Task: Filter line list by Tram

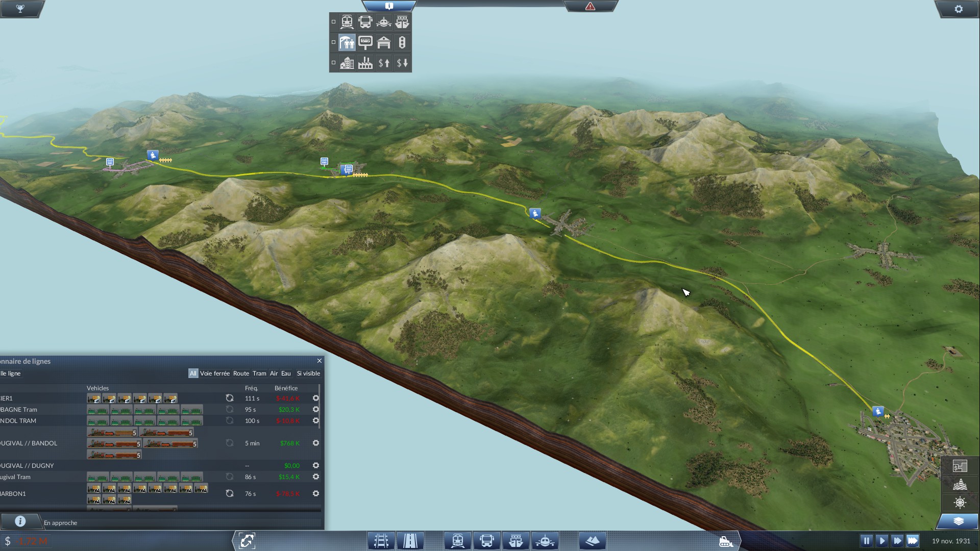Action: [259, 373]
